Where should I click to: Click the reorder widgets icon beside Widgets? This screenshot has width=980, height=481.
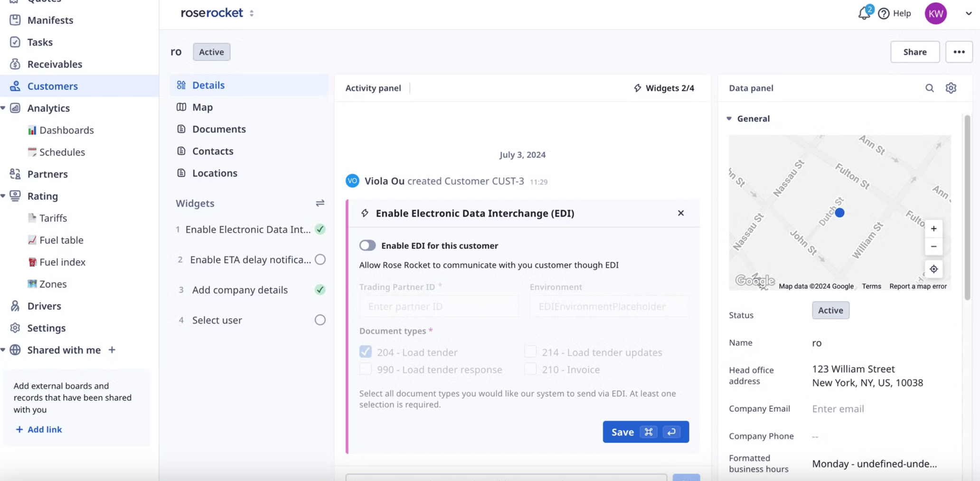pyautogui.click(x=320, y=203)
